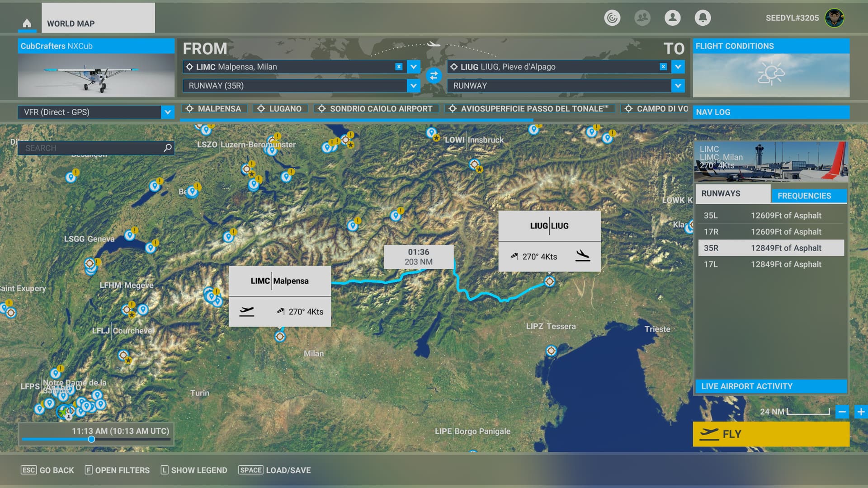Click the landing icon in the LIUG box

coord(583,256)
